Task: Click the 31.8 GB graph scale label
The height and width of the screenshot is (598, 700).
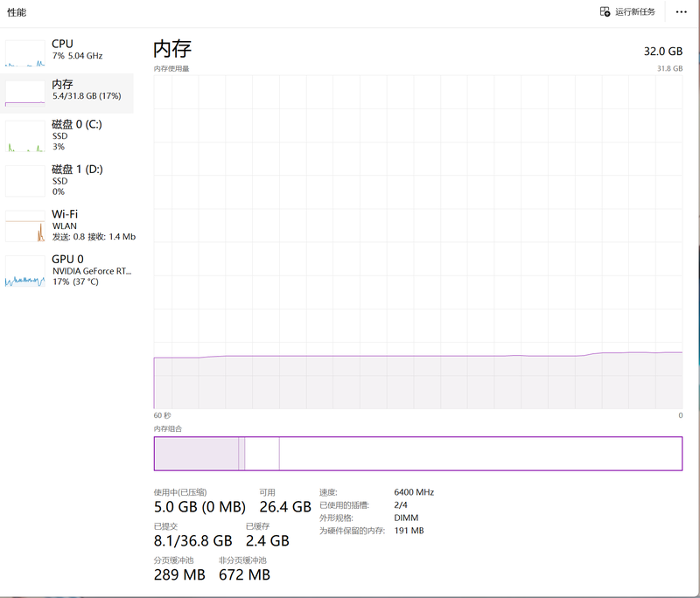Action: pyautogui.click(x=669, y=68)
